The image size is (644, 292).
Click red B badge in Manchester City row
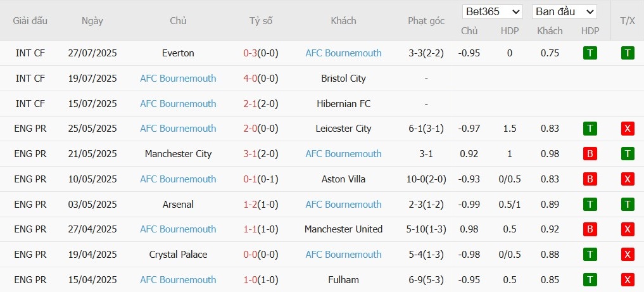tap(590, 153)
